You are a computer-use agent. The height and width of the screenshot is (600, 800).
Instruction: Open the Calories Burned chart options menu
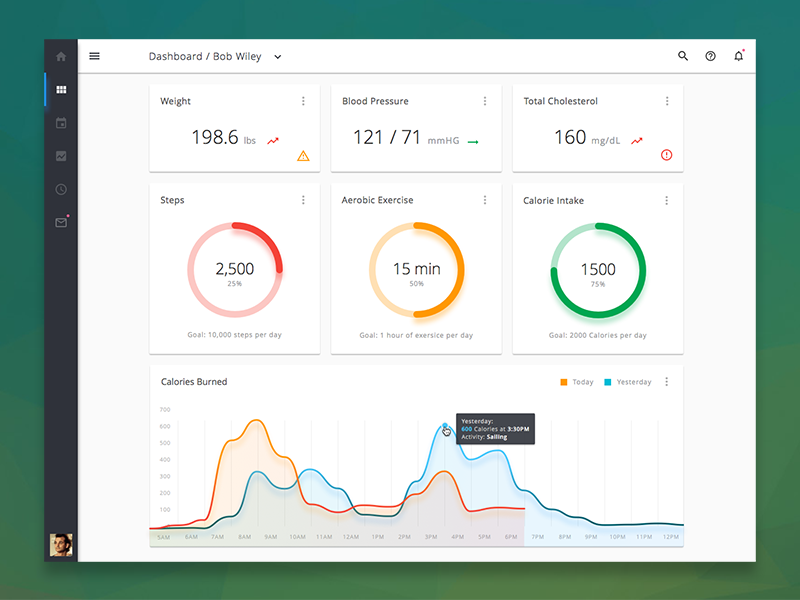(x=666, y=382)
